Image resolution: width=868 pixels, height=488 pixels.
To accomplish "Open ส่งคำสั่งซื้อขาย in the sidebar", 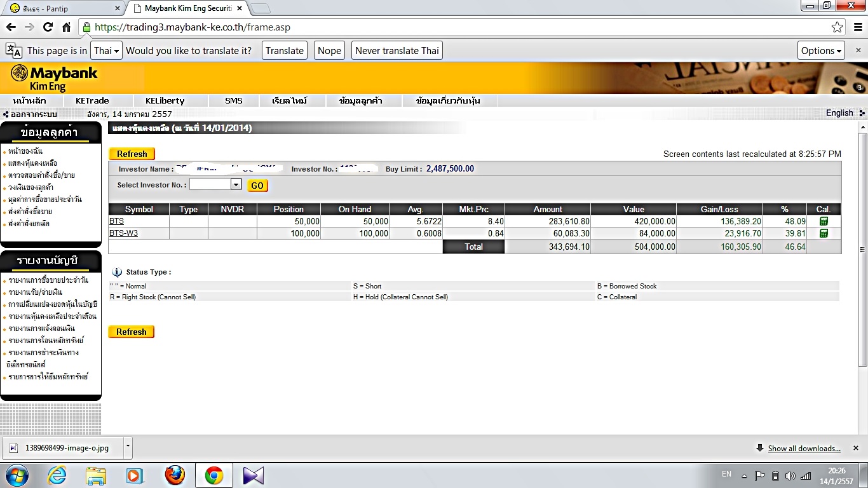I will point(31,212).
